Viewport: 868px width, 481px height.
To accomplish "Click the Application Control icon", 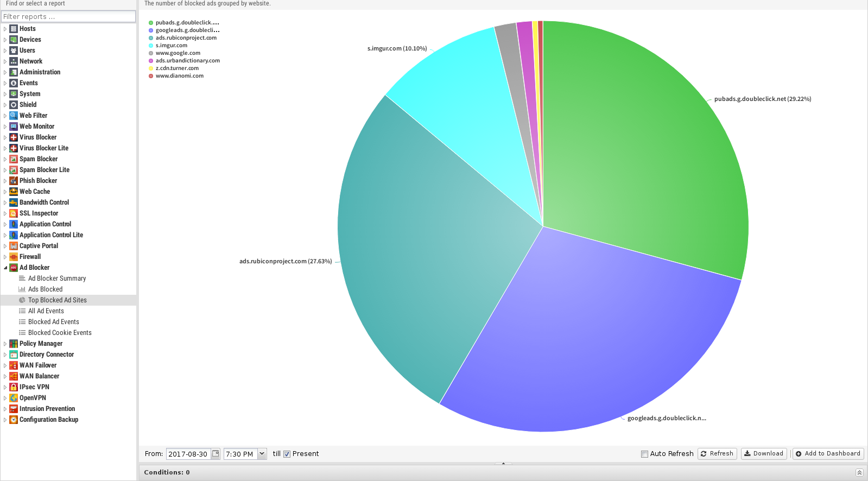I will coord(14,224).
